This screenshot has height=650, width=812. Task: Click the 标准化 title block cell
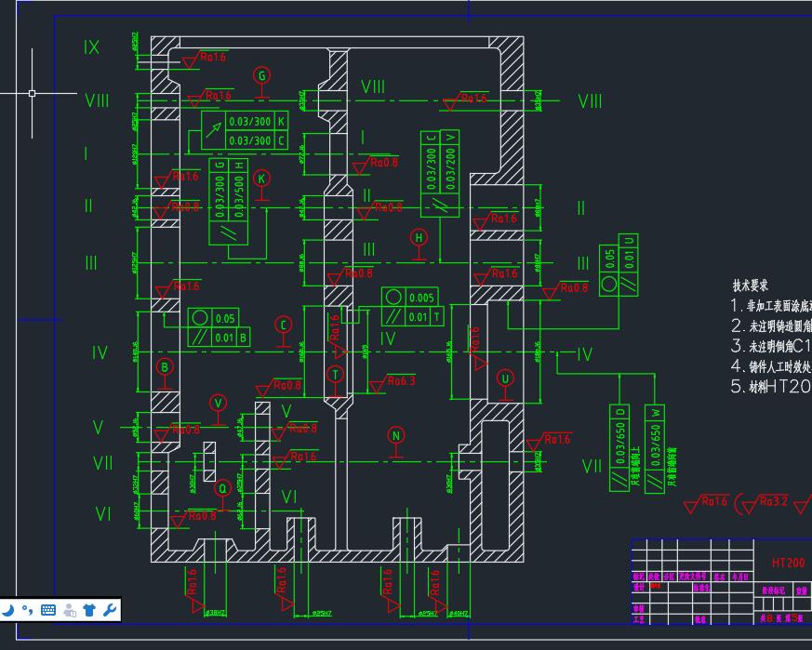click(700, 588)
